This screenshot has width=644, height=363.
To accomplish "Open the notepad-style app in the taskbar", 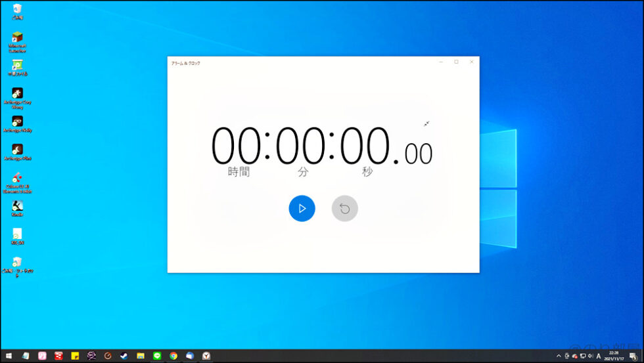I will (x=26, y=356).
